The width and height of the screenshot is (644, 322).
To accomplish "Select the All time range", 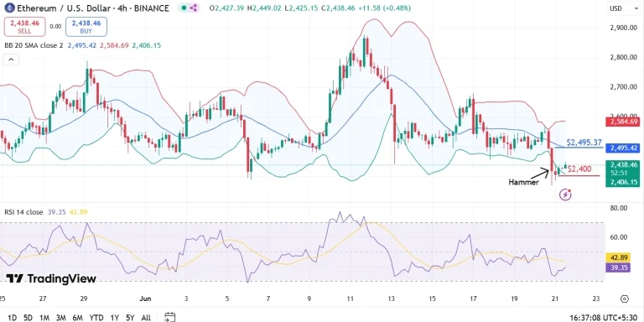I will [146, 318].
